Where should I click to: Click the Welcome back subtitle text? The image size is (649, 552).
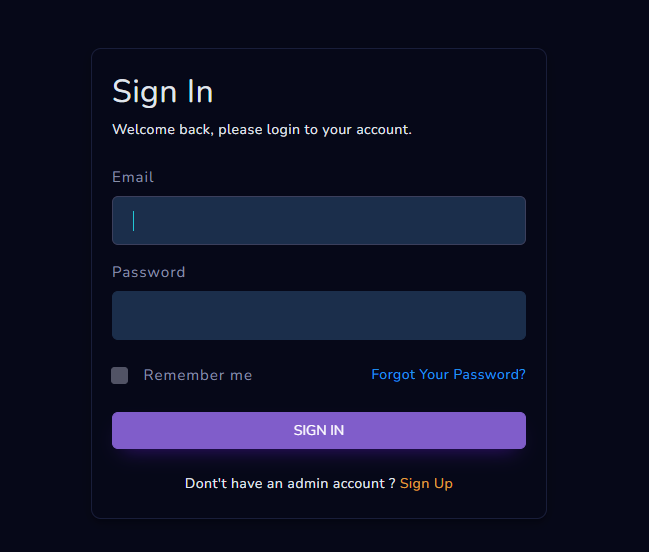tap(262, 129)
